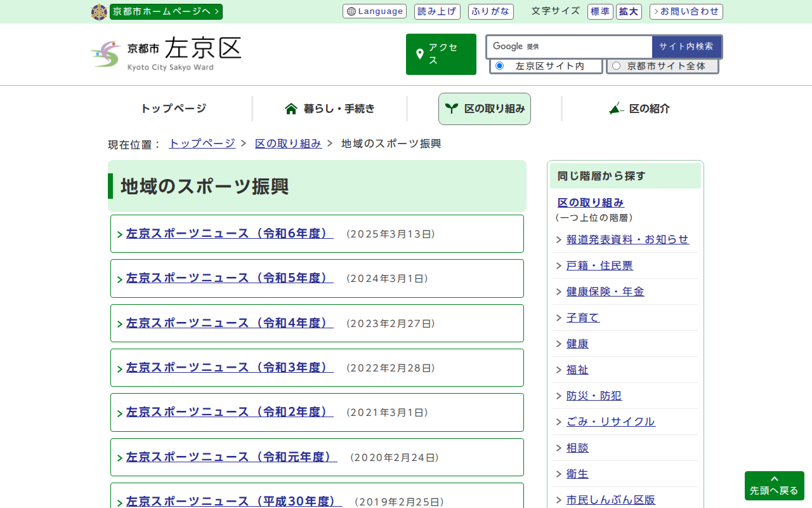Click the house icon for 暮らし・手続き

[291, 109]
